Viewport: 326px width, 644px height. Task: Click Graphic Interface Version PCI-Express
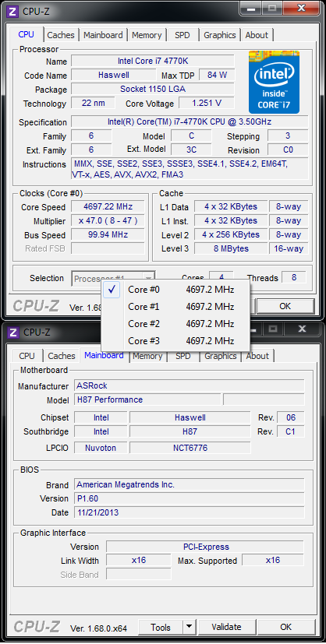(x=205, y=546)
